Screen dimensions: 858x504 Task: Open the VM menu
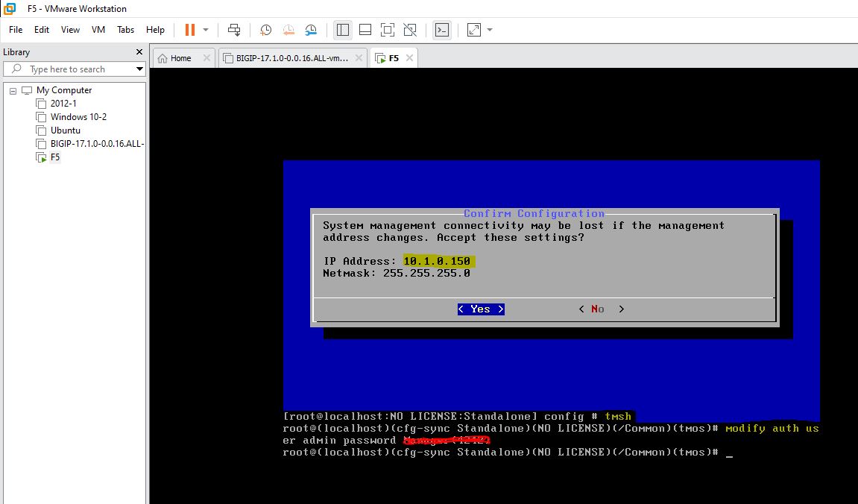pos(98,30)
